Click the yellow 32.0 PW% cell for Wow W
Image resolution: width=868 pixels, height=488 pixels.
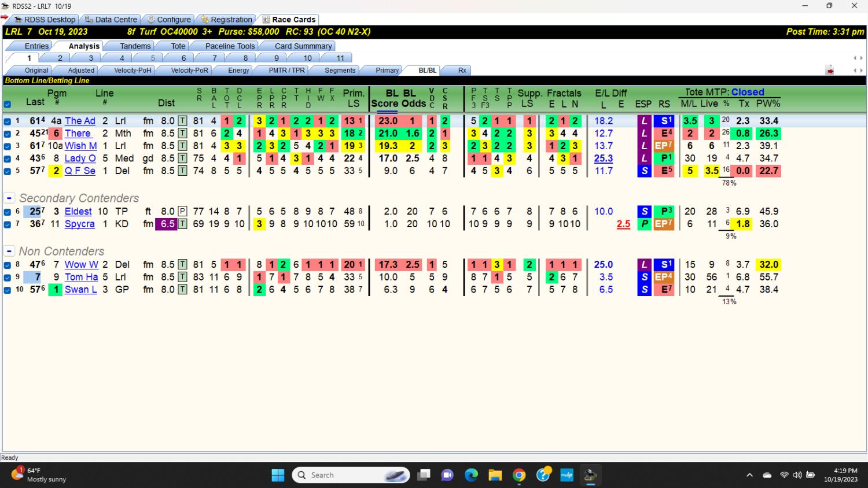click(x=768, y=265)
